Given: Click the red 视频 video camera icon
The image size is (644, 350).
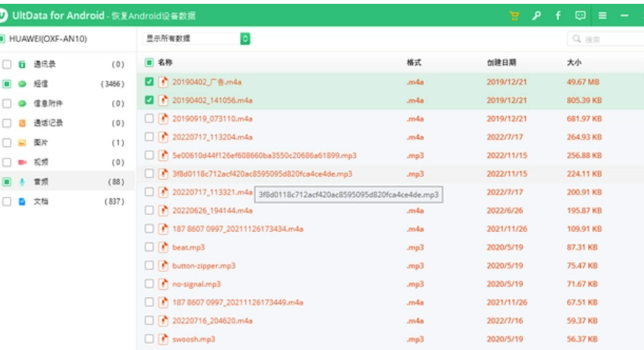Looking at the screenshot, I should (x=22, y=162).
